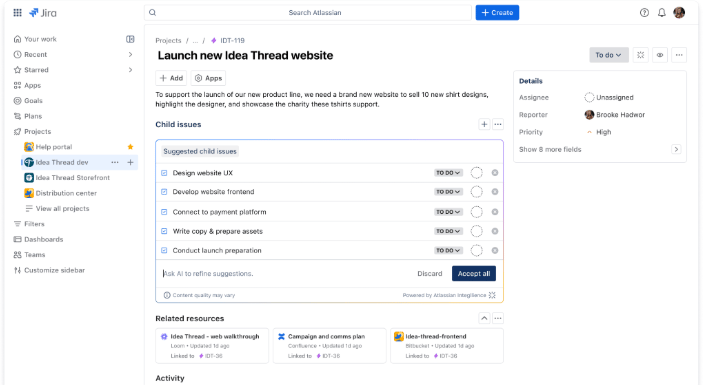Image resolution: width=703 pixels, height=388 pixels.
Task: Click the Apps button under title
Action: click(208, 78)
